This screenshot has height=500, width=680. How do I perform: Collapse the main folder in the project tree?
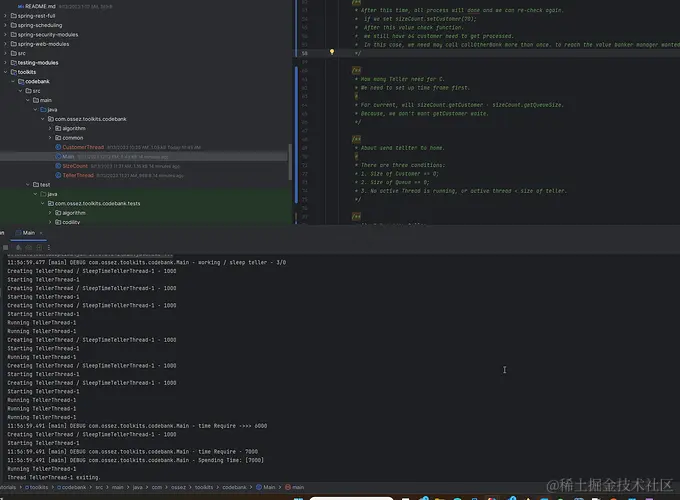pos(28,100)
